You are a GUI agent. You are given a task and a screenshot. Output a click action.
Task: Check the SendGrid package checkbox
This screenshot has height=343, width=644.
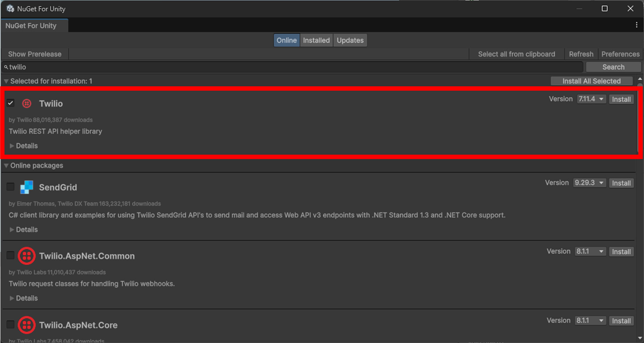[x=10, y=187]
